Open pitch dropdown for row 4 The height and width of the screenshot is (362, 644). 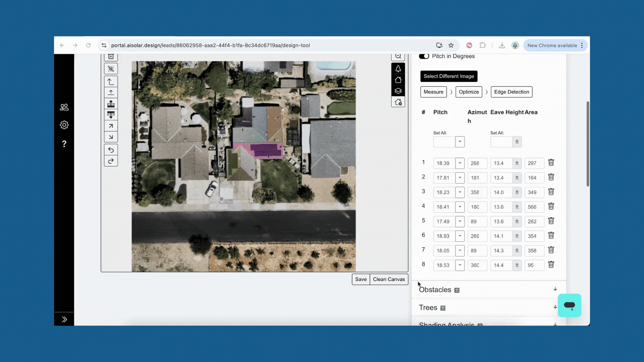point(460,207)
